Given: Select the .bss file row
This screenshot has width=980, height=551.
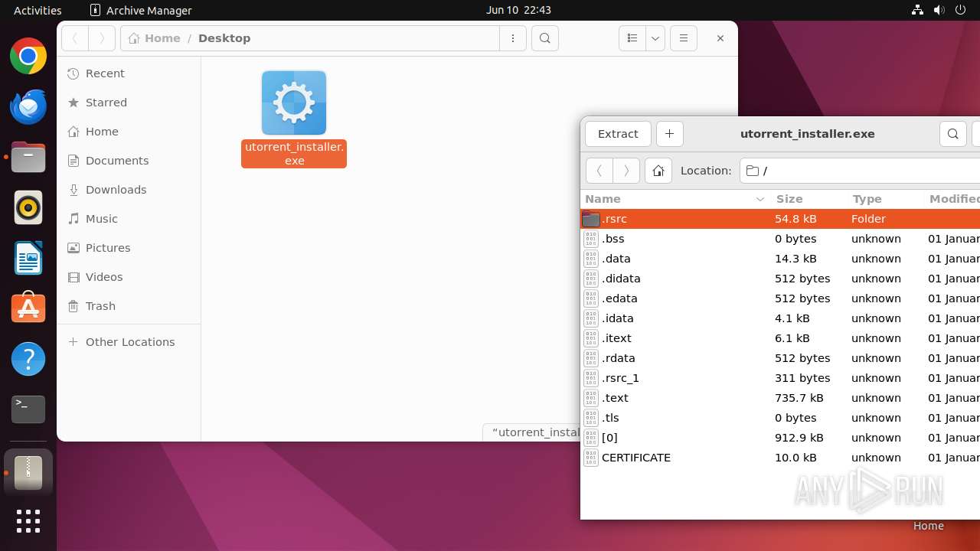Looking at the screenshot, I should (780, 239).
